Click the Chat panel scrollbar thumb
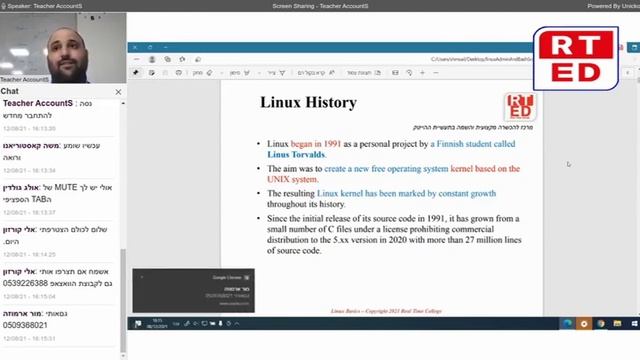This screenshot has height=360, width=640. (x=123, y=300)
